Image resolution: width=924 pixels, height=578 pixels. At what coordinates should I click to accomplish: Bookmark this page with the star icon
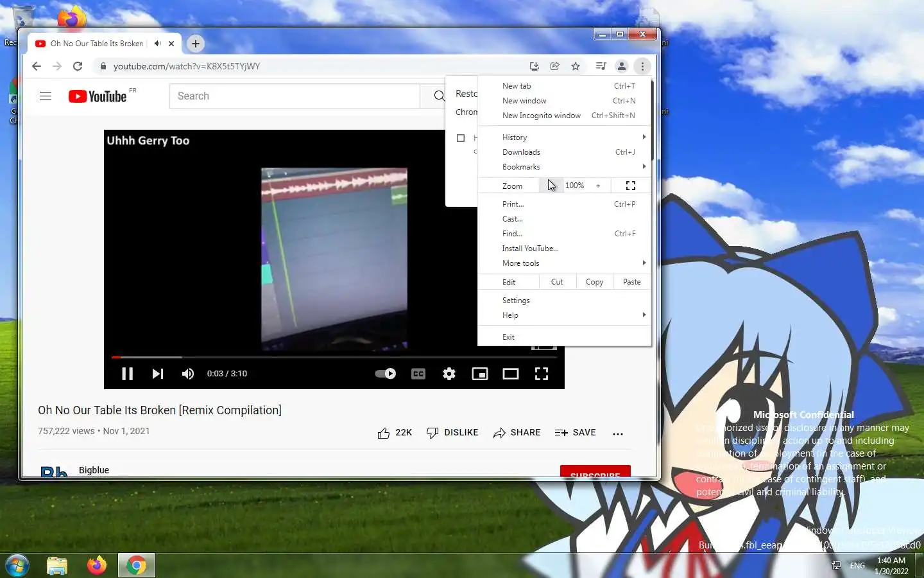coord(576,66)
